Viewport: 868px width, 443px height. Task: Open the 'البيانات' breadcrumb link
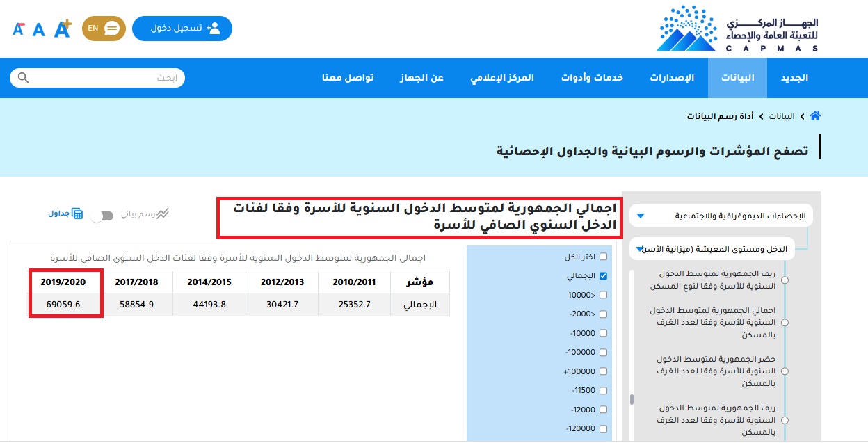(x=782, y=116)
